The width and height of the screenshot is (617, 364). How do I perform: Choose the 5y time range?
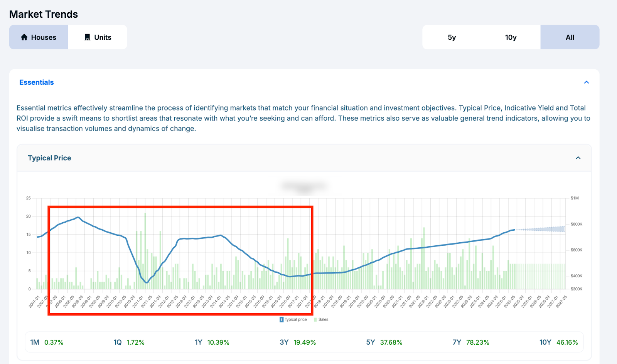[452, 37]
